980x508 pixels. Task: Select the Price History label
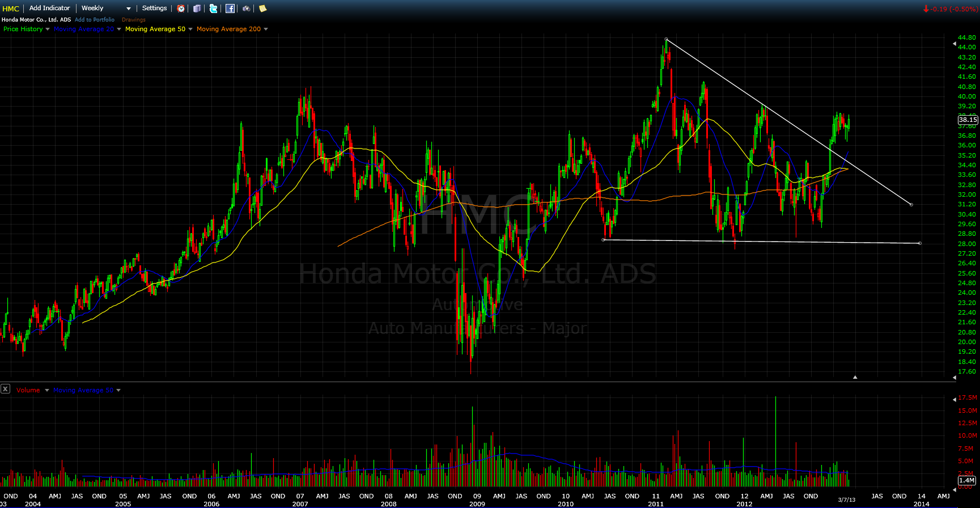coord(23,29)
